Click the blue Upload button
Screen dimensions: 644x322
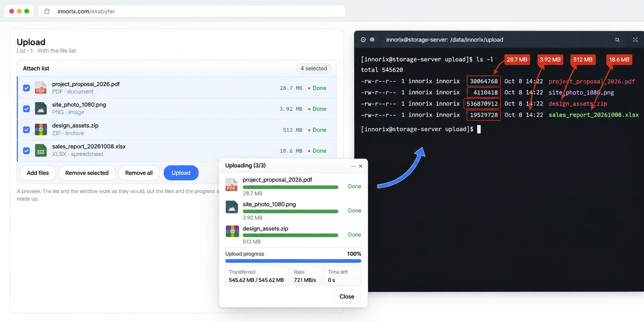point(181,173)
